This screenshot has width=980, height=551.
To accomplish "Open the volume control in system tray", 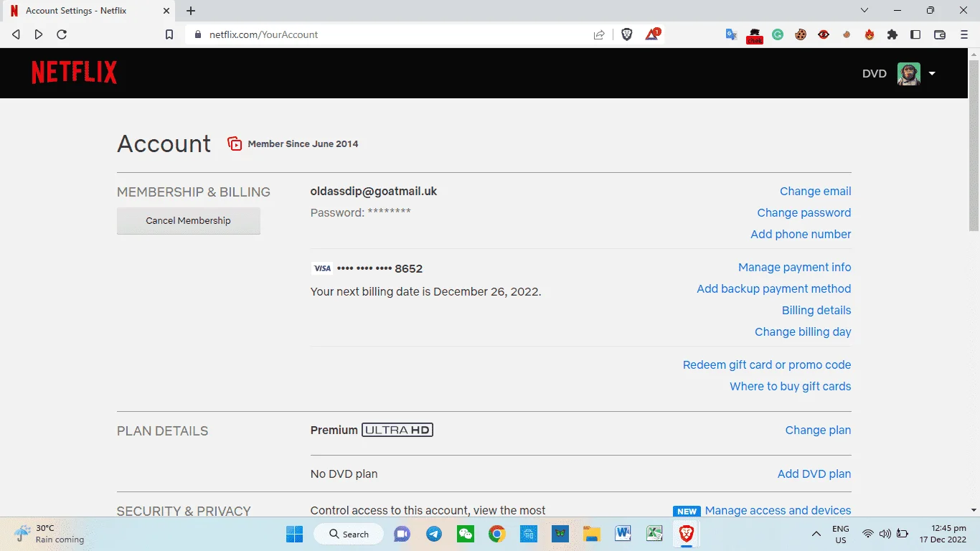I will click(885, 534).
